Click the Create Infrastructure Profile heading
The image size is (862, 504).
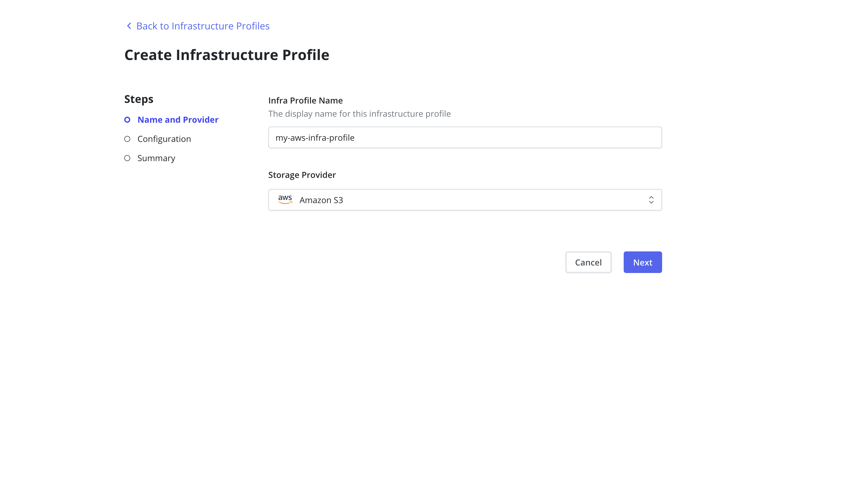pos(227,55)
